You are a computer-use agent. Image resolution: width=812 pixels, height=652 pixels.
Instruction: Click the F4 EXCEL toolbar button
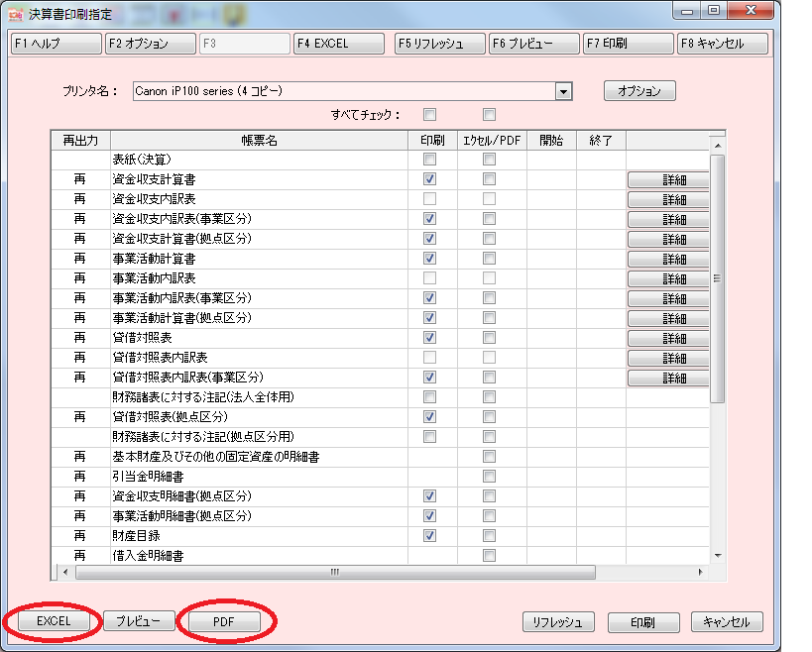tap(338, 44)
